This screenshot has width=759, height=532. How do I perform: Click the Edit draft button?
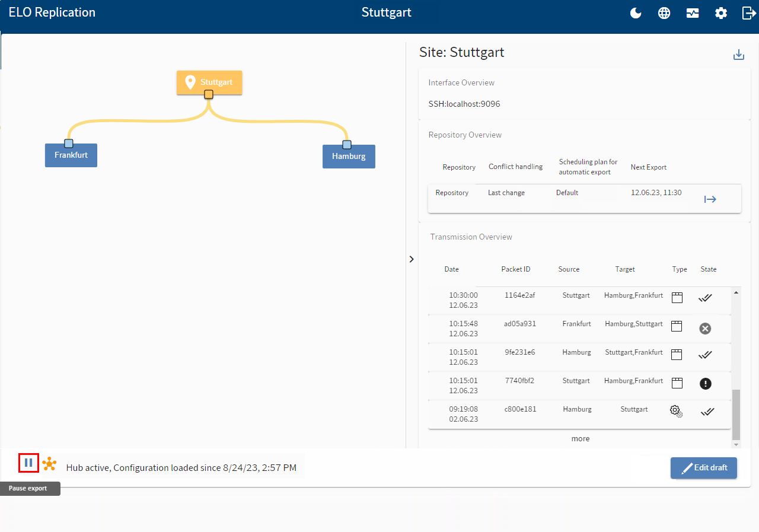704,468
